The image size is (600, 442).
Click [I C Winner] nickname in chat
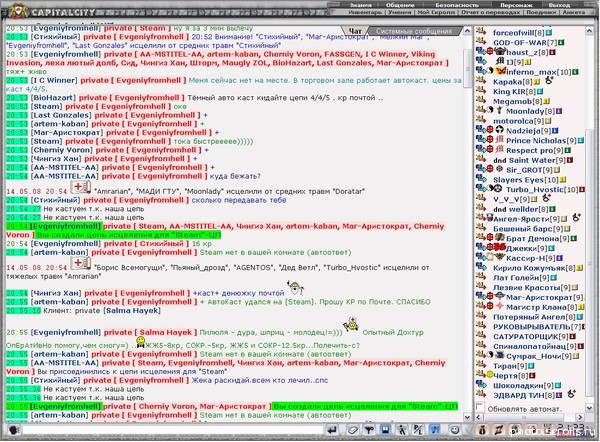[x=54, y=80]
